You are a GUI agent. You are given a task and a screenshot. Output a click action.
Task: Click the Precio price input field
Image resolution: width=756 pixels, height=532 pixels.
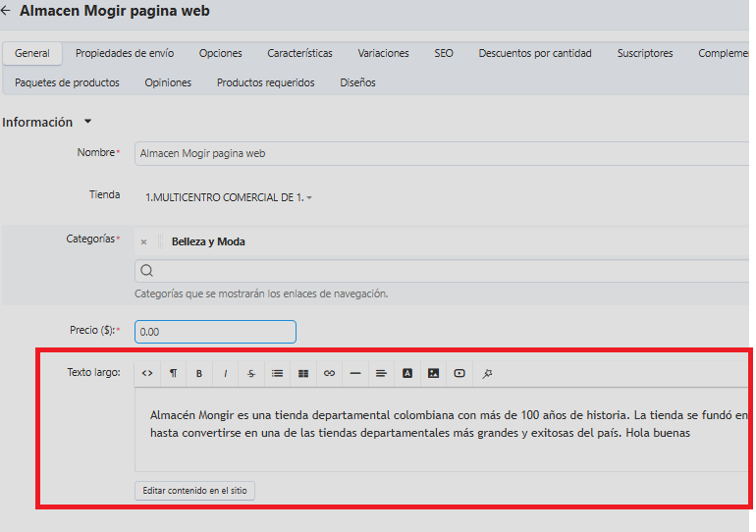(x=215, y=332)
